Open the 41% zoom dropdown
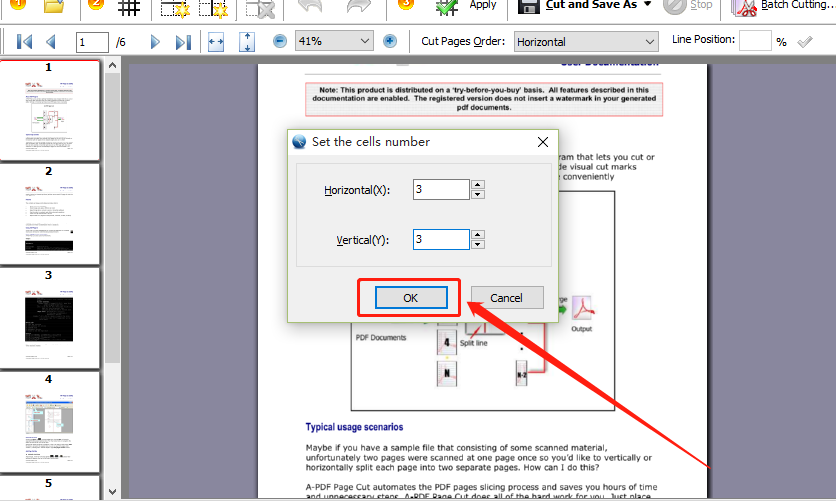The height and width of the screenshot is (501, 836). [333, 41]
